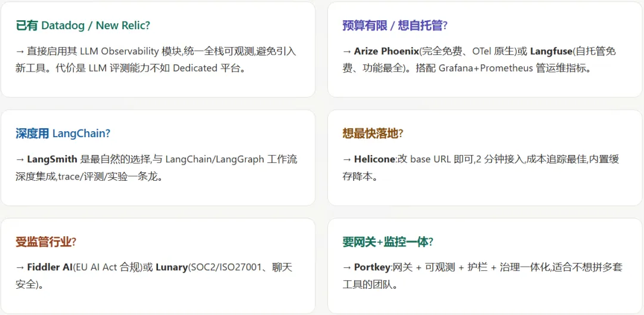The width and height of the screenshot is (644, 315).
Task: Click the bold text 'Helicone'
Action: pos(373,159)
